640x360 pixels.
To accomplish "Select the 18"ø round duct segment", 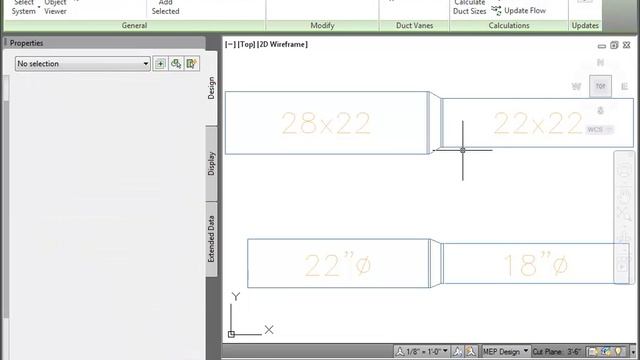I will pyautogui.click(x=536, y=263).
